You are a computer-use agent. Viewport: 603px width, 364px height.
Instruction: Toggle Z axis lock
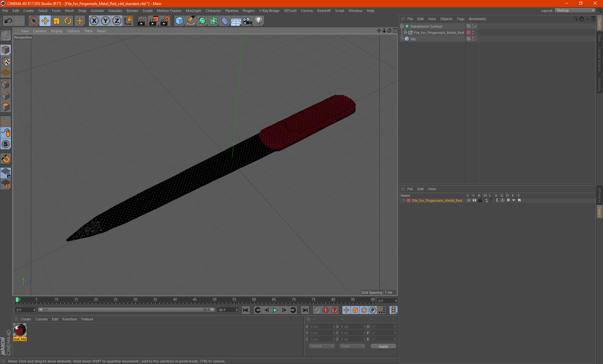[x=117, y=21]
